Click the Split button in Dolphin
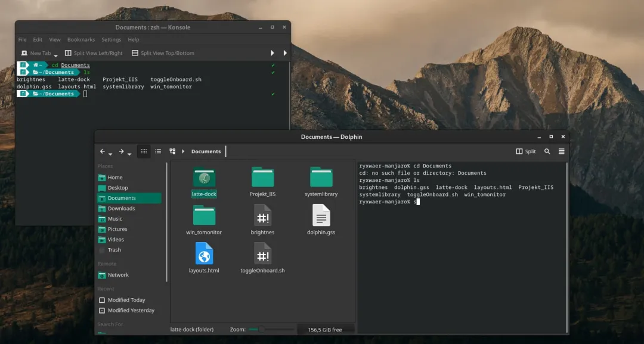The height and width of the screenshot is (344, 644). (526, 151)
